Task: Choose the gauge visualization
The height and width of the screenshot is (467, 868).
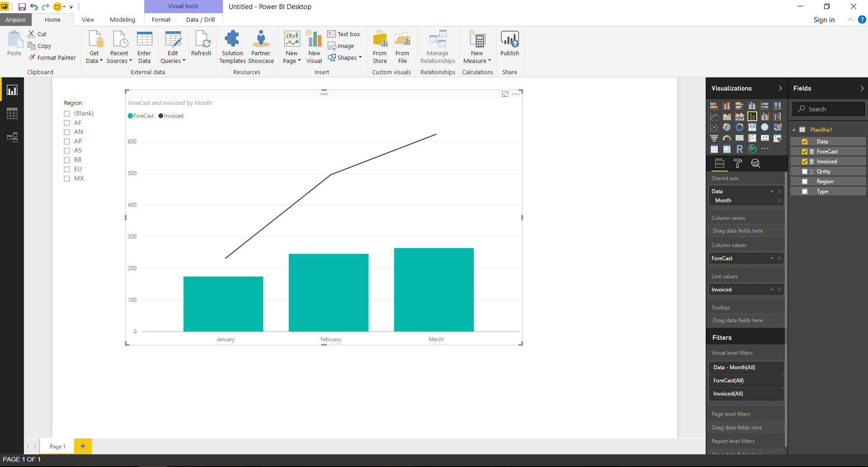Action: click(x=727, y=138)
